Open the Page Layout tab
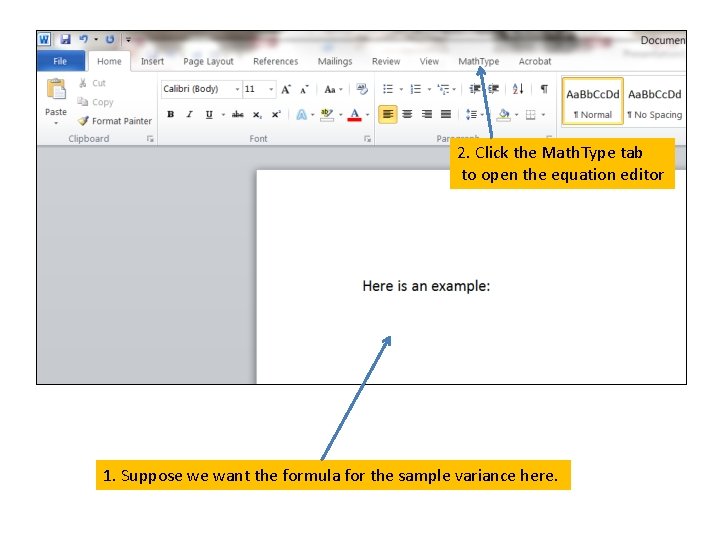Screen dimensions: 720x540 208,61
